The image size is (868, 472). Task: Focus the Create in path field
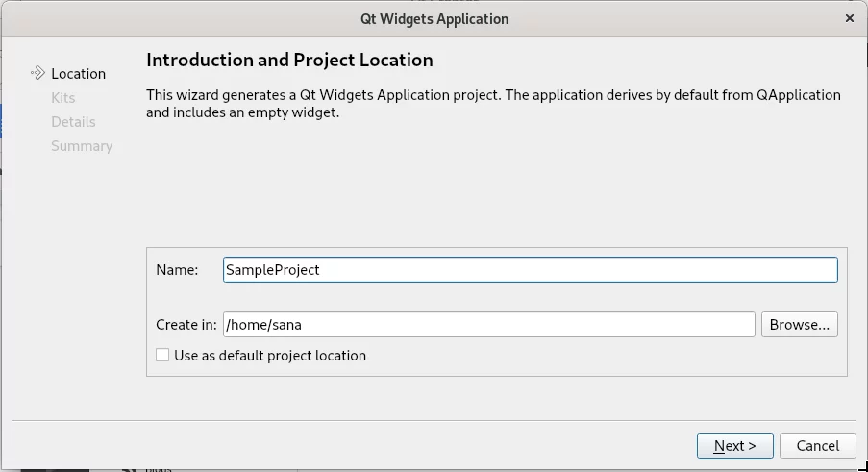click(489, 324)
